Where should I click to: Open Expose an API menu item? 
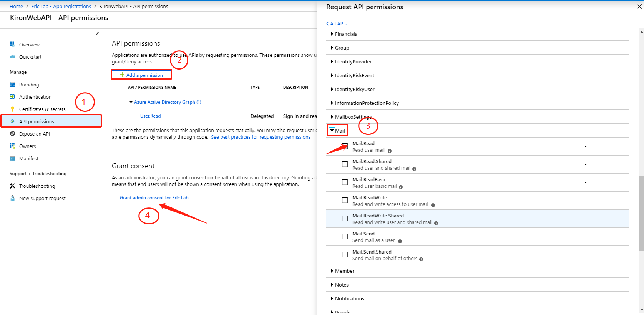click(x=34, y=134)
